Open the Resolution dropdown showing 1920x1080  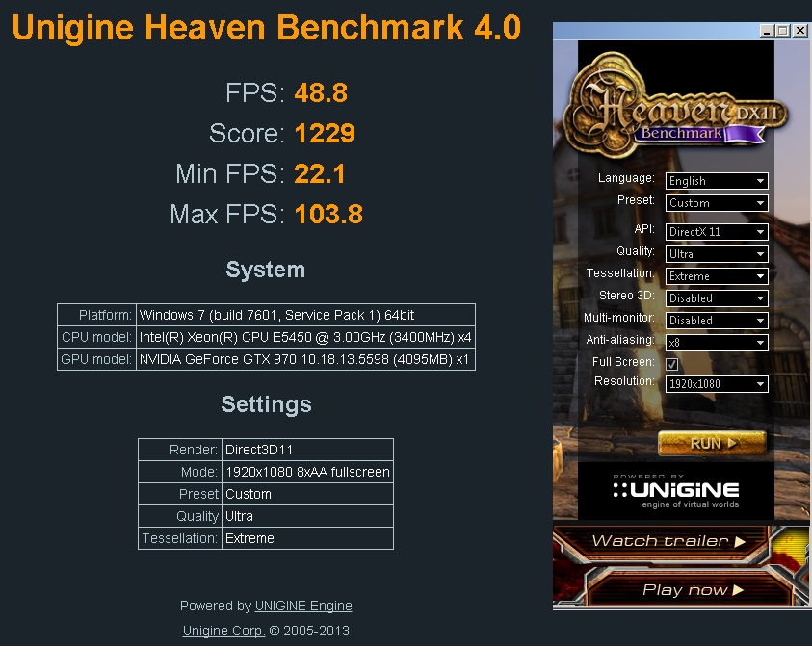click(x=717, y=384)
